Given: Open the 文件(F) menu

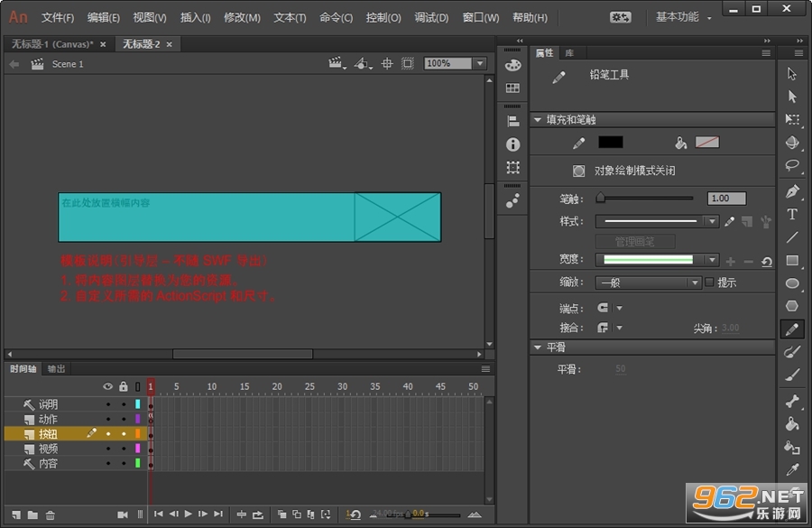Looking at the screenshot, I should click(58, 18).
